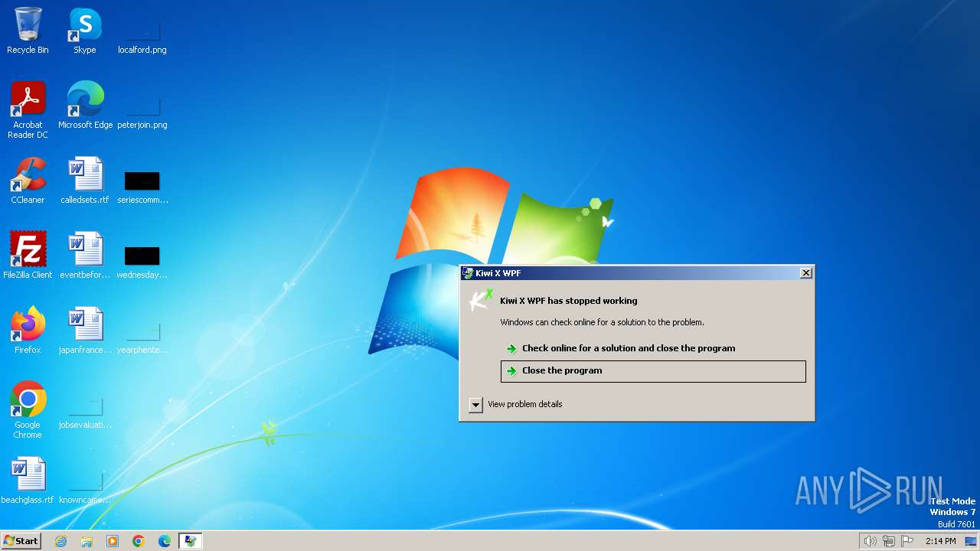Image resolution: width=980 pixels, height=551 pixels.
Task: Switch to Kiwi X WPF taskbar button
Action: coord(191,541)
